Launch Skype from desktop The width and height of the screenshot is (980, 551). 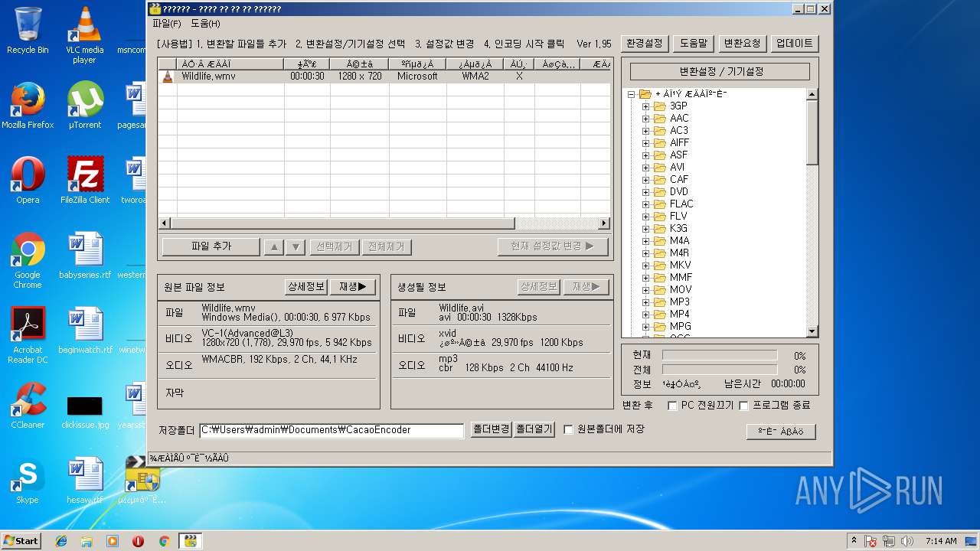point(28,481)
